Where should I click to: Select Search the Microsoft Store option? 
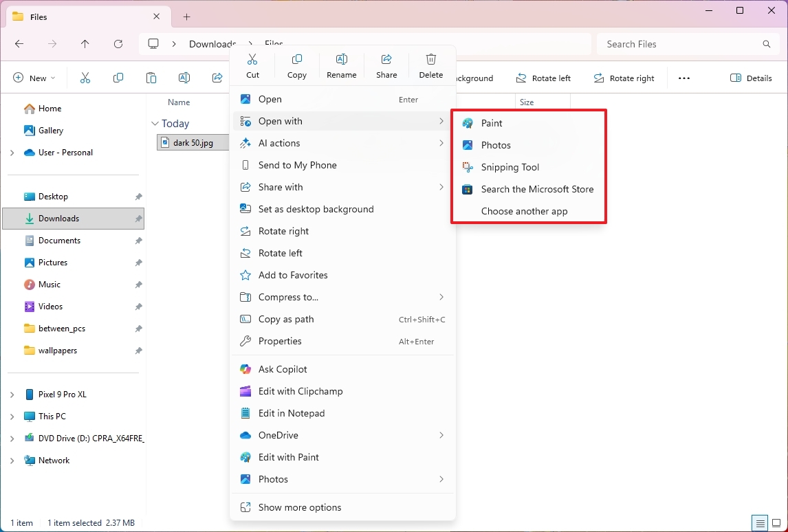[536, 189]
